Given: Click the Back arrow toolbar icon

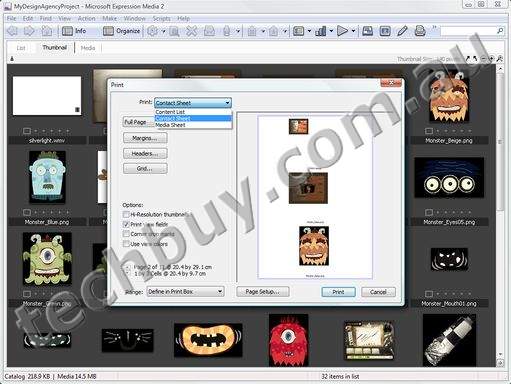Looking at the screenshot, I should pos(12,31).
